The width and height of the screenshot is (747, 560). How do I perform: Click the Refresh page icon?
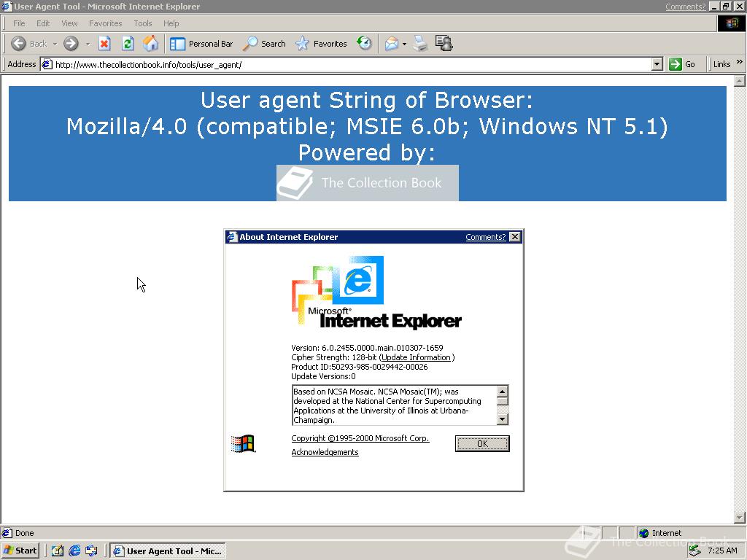coord(128,44)
